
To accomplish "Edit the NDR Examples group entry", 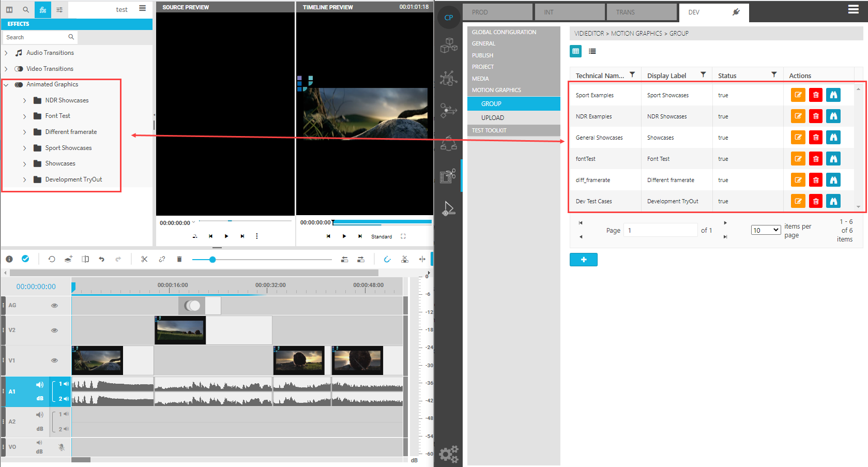I will tap(798, 116).
